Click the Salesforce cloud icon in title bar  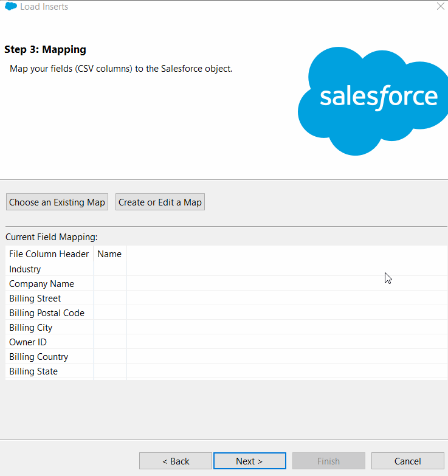[x=10, y=7]
